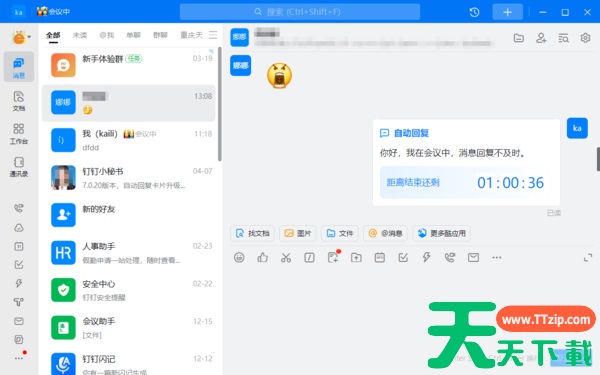Click the lightning bolt icon in sidebar
Screen dimensions: 600x375
click(18, 284)
